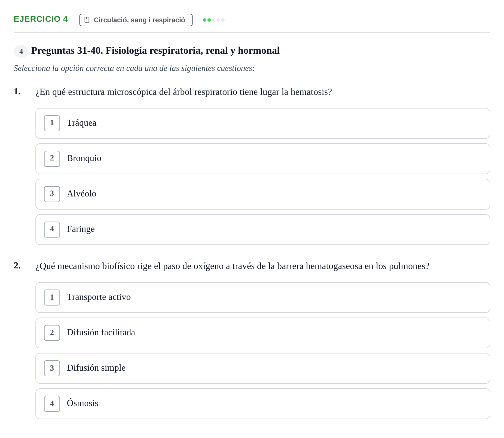Click number box 3 beside Alvéolo
504x438 pixels.
tap(52, 194)
